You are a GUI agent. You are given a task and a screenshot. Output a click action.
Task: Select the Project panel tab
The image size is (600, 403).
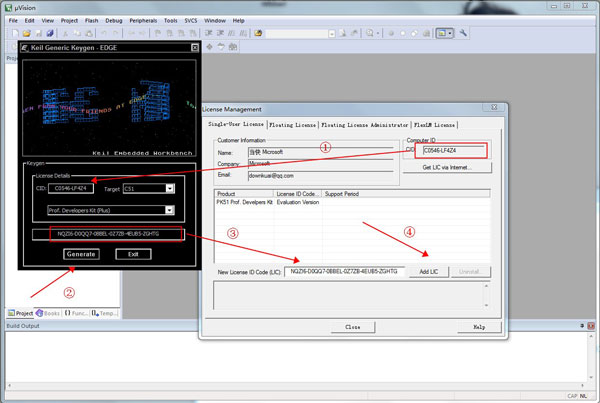coord(20,313)
